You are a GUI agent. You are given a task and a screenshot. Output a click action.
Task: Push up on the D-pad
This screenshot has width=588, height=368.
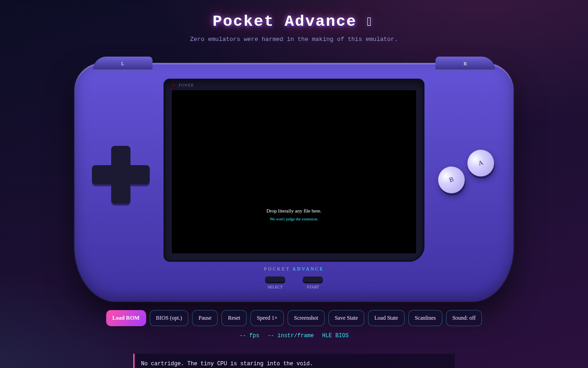(121, 155)
